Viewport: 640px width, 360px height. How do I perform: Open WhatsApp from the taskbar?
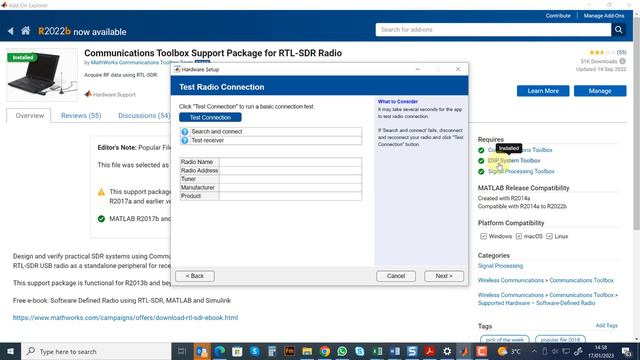click(x=342, y=351)
